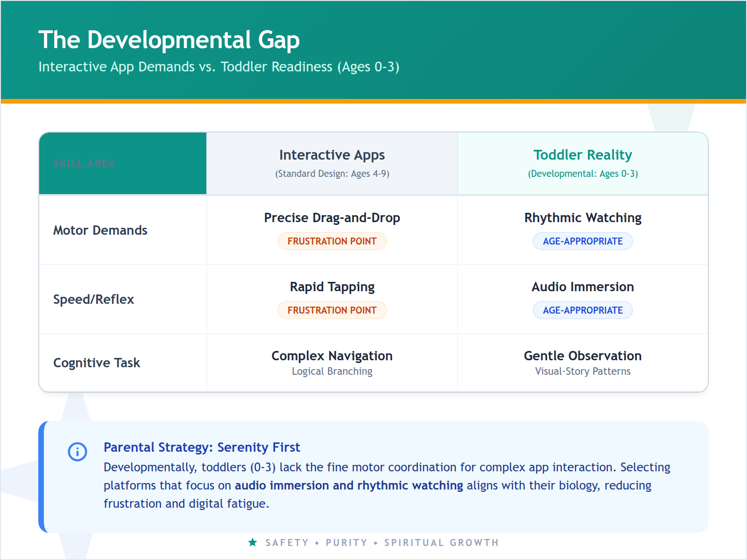Expand the Interactive Apps column header
Viewport: 747px width, 560px height.
point(332,163)
